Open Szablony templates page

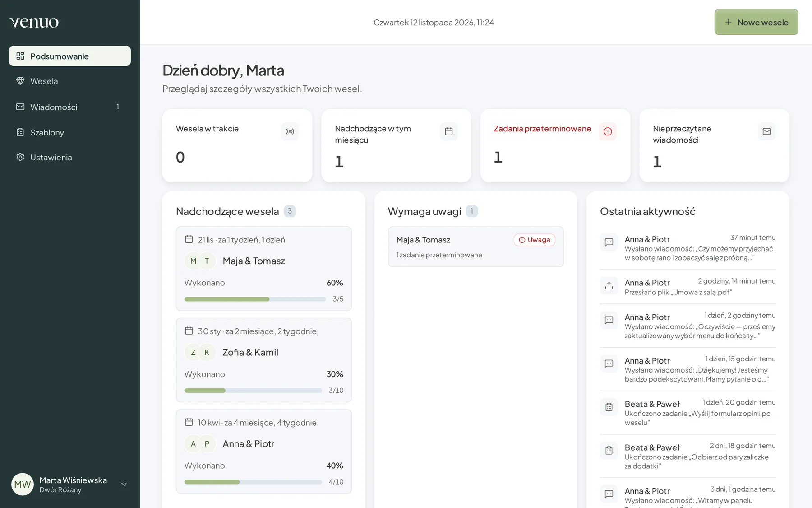(70, 132)
